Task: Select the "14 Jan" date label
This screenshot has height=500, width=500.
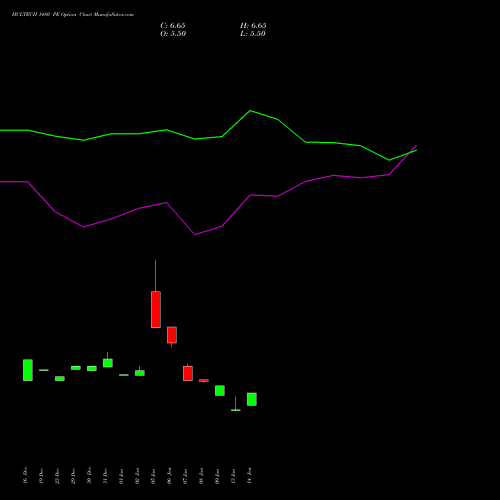Action: pyautogui.click(x=249, y=475)
